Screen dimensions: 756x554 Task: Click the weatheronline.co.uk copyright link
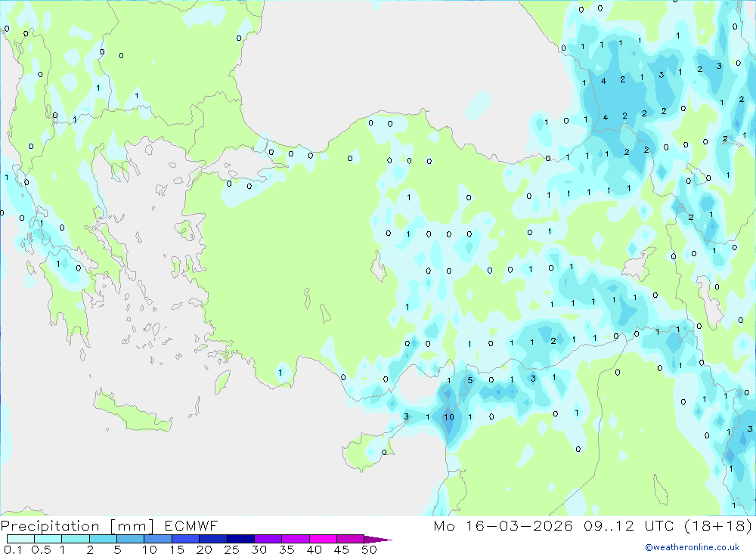[692, 547]
